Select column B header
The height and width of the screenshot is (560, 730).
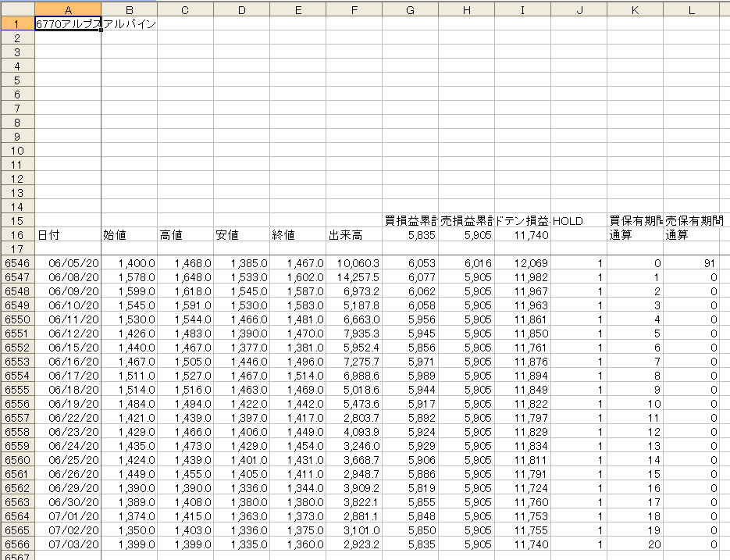[129, 9]
